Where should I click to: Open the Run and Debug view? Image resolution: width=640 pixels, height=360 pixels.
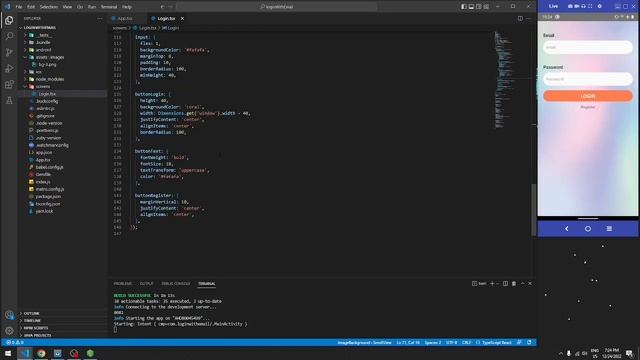[x=9, y=68]
